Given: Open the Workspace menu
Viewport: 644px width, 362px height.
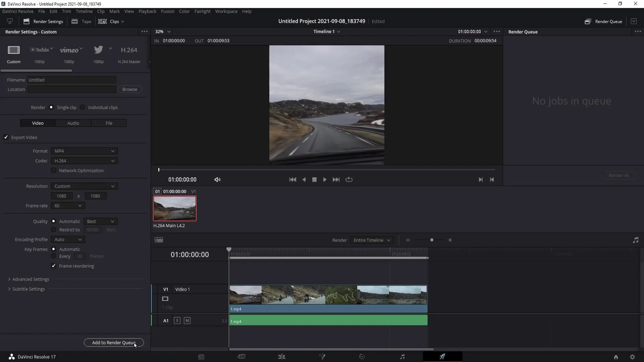Looking at the screenshot, I should [x=226, y=11].
